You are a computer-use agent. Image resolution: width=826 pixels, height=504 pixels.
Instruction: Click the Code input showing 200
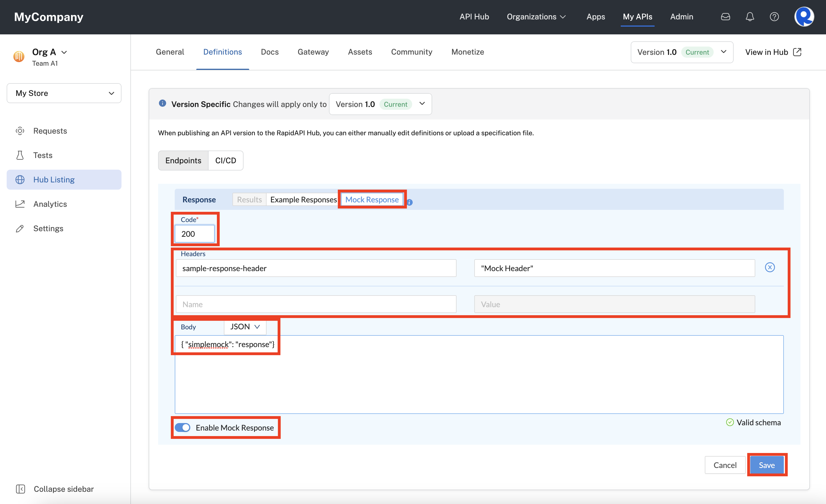tap(194, 234)
